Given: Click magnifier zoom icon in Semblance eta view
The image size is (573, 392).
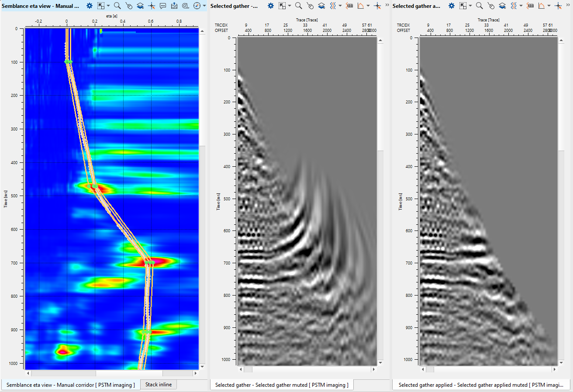Looking at the screenshot, I should [x=117, y=6].
